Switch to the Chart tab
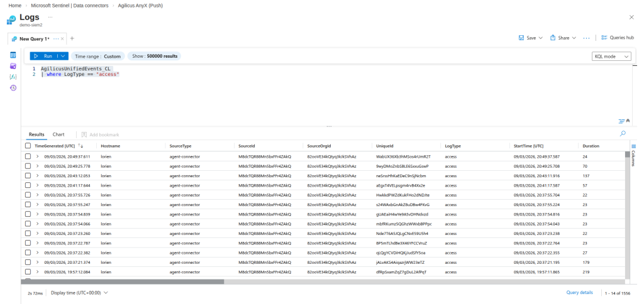644x304 pixels. (58, 134)
